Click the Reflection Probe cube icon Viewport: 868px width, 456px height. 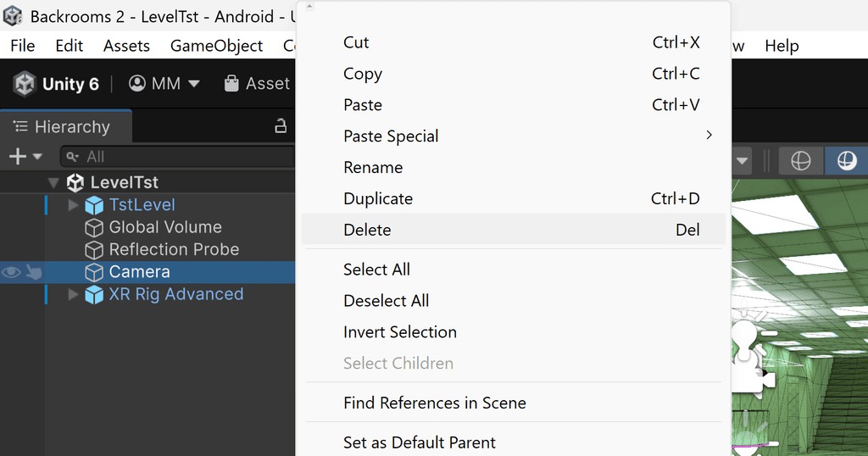click(94, 250)
